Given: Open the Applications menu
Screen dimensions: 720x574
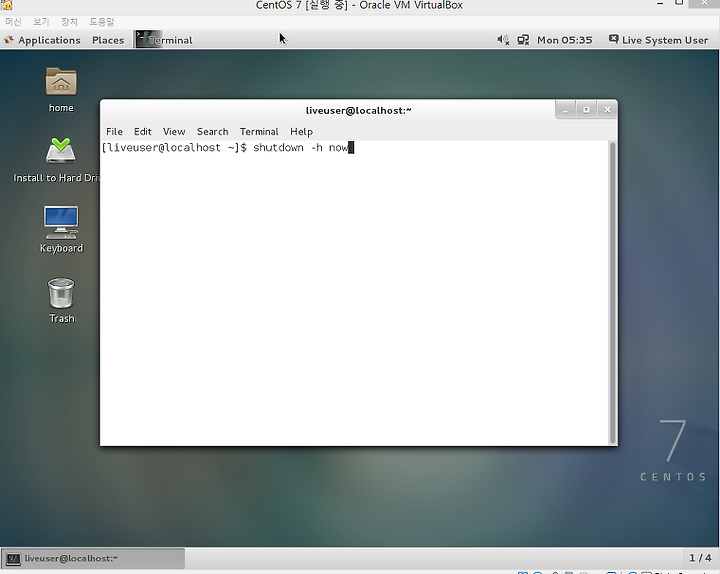Looking at the screenshot, I should coord(49,40).
